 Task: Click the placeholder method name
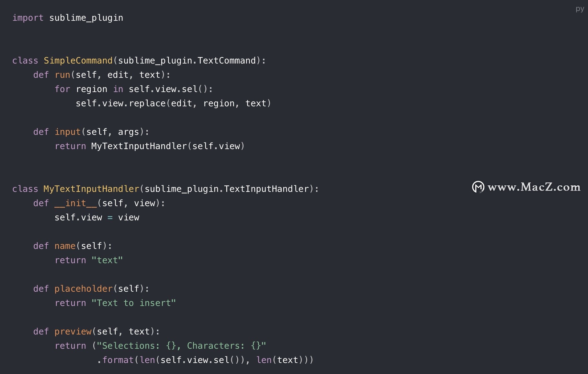(x=84, y=289)
